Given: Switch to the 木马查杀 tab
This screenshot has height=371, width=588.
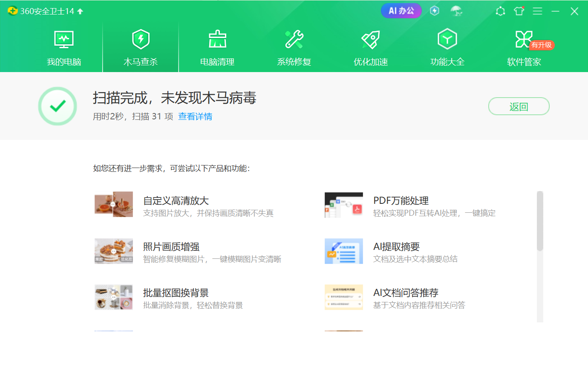Looking at the screenshot, I should [x=141, y=48].
